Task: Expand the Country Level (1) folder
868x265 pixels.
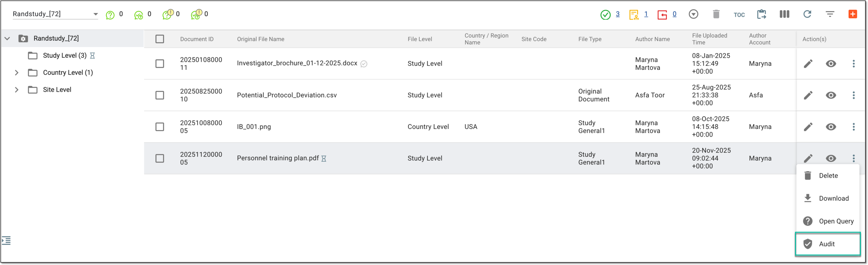Action: 16,72
